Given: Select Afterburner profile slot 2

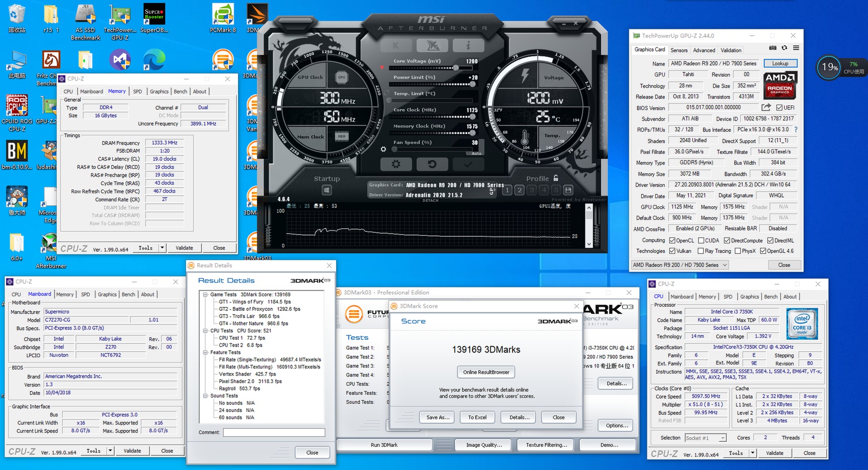Looking at the screenshot, I should pos(519,190).
